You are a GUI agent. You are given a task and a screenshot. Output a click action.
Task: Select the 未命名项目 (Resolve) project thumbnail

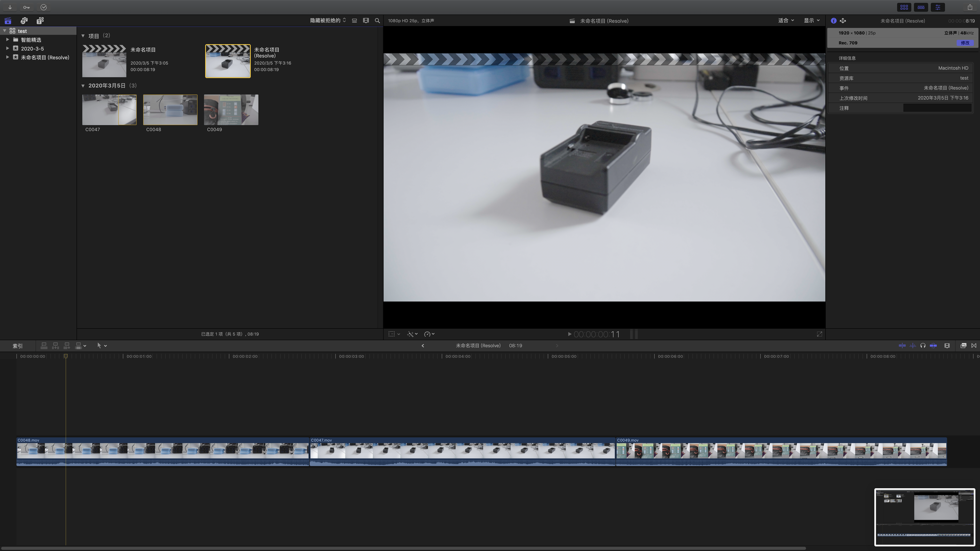tap(228, 61)
